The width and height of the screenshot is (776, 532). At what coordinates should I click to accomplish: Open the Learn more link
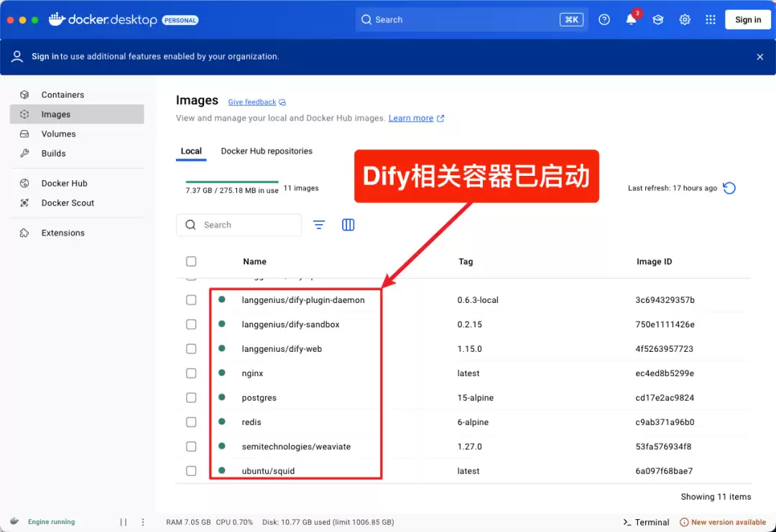[411, 118]
